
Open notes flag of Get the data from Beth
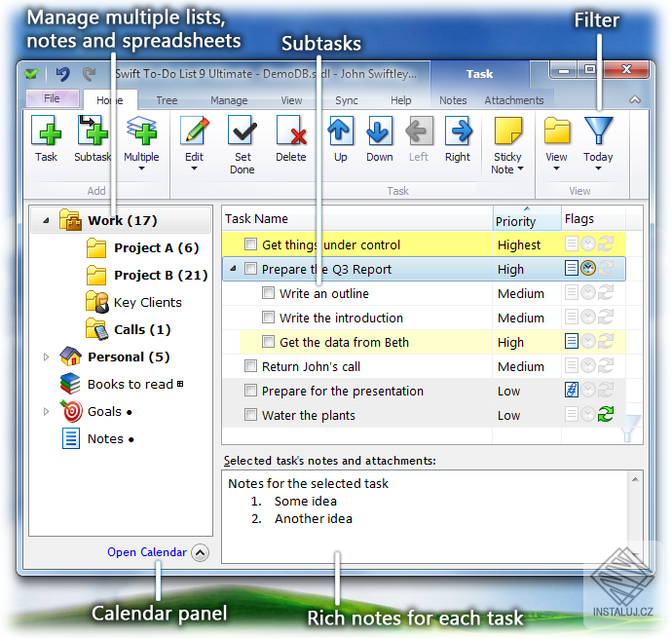(572, 341)
